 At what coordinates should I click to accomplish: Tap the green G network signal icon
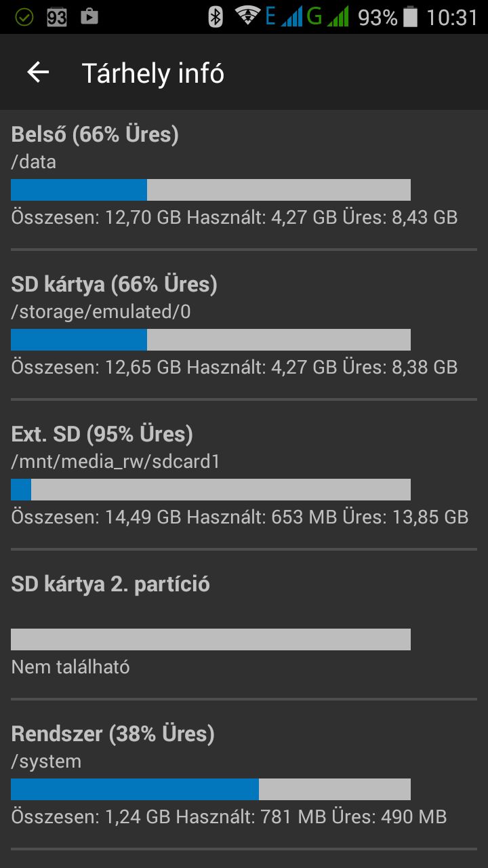328,17
